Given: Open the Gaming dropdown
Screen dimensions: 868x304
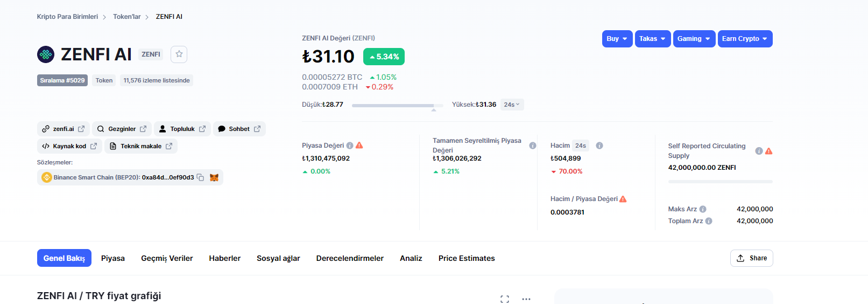Looking at the screenshot, I should tap(694, 39).
